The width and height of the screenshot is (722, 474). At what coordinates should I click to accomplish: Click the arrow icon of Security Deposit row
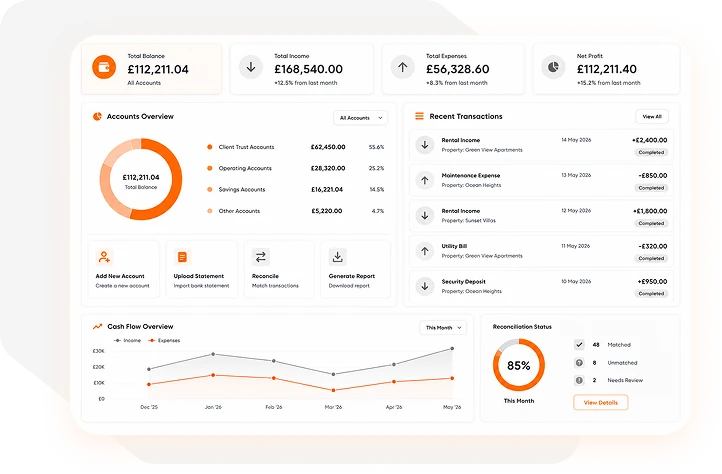tap(425, 286)
